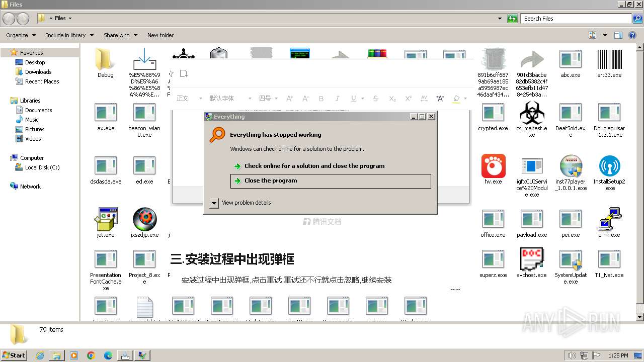Viewport: 644px width, 362px height.
Task: Open Include in library dropdown
Action: pyautogui.click(x=69, y=35)
